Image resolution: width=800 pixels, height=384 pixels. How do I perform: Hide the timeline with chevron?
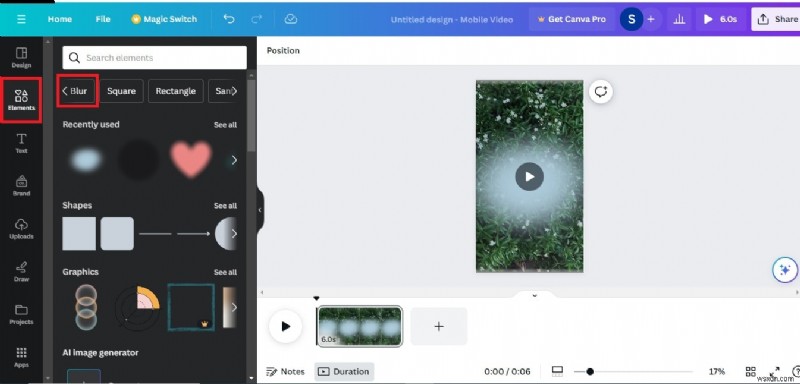[x=534, y=295]
